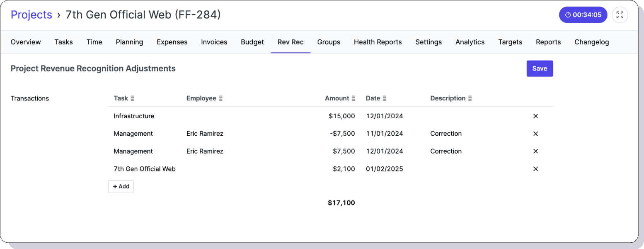Remove the 12/01 Management correction row
Image resolution: width=644 pixels, height=249 pixels.
[x=535, y=151]
